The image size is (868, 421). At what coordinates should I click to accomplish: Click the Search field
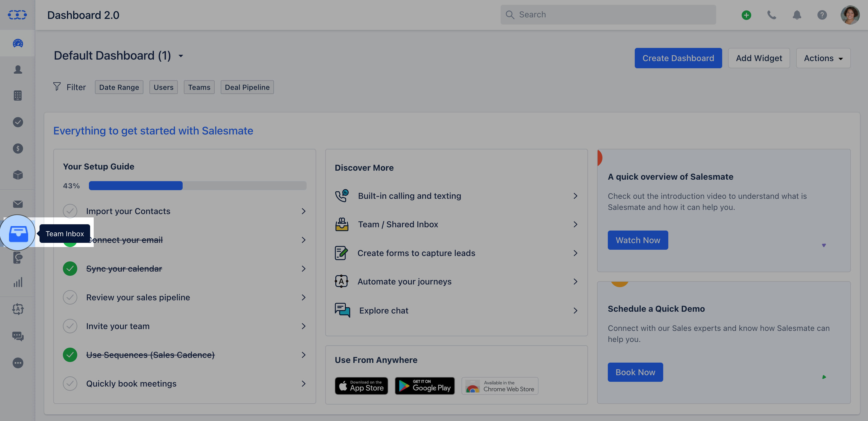point(608,14)
